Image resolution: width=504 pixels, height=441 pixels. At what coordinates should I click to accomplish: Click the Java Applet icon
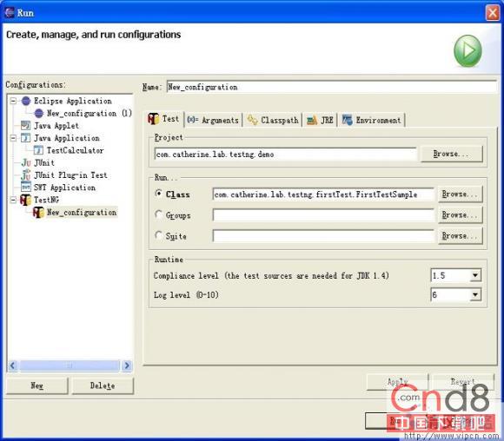(26, 126)
